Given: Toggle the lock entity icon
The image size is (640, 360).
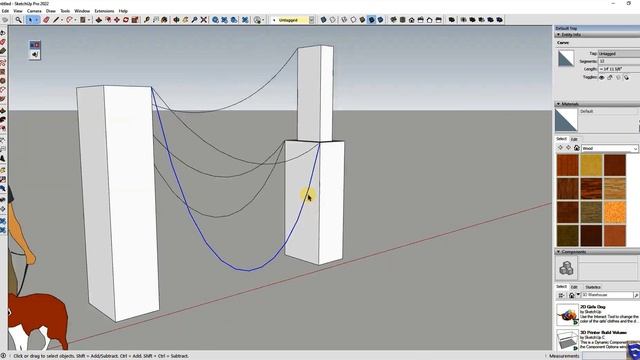Looking at the screenshot, I should 610,77.
